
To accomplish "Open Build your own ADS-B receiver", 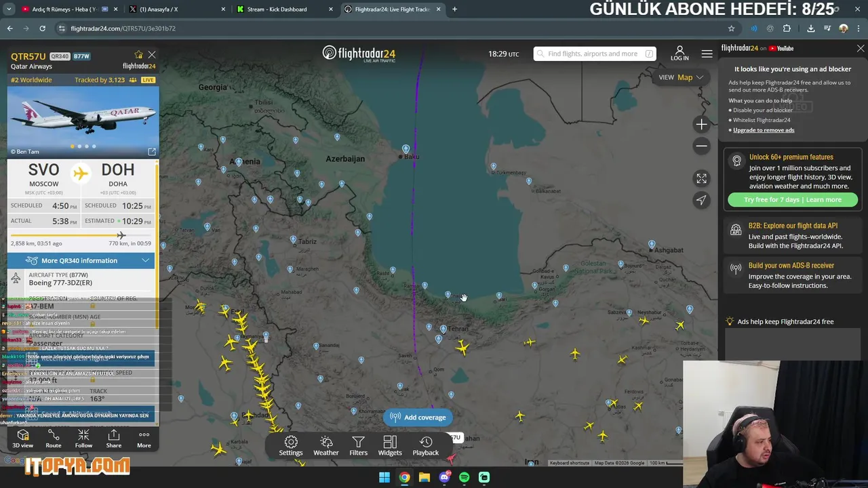I will pyautogui.click(x=793, y=275).
